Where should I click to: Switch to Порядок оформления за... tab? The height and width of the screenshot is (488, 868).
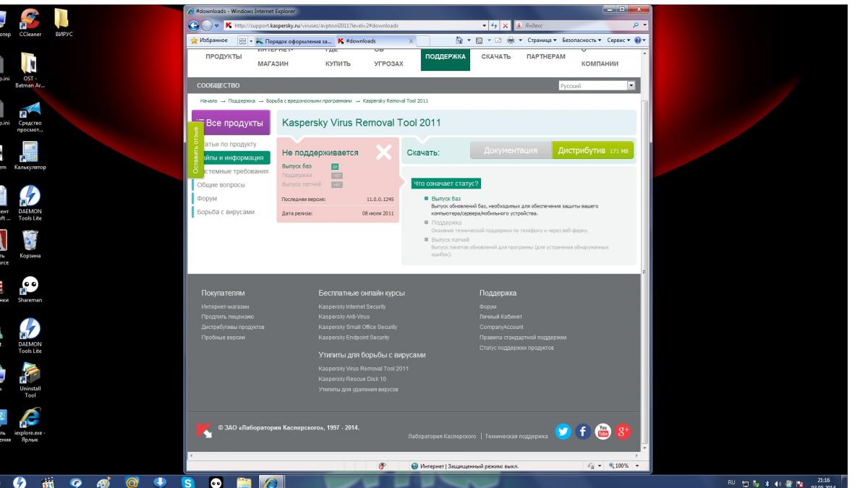(x=294, y=40)
